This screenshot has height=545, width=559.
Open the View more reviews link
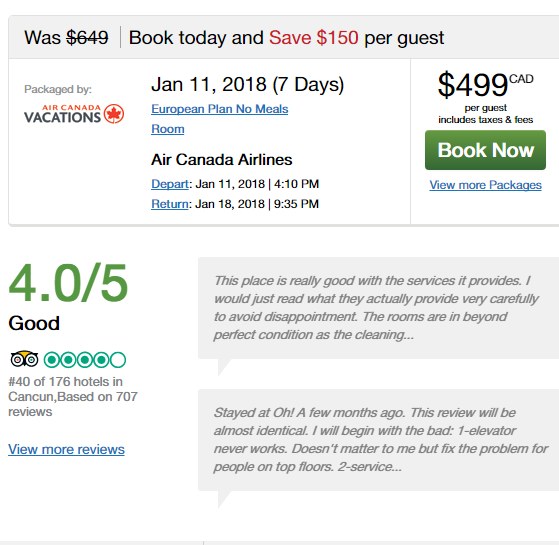point(66,449)
